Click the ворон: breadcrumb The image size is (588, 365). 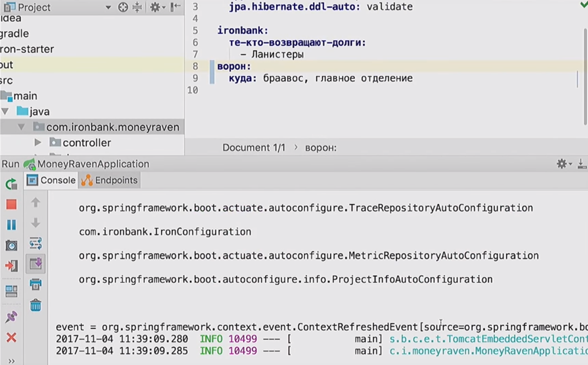pyautogui.click(x=321, y=148)
